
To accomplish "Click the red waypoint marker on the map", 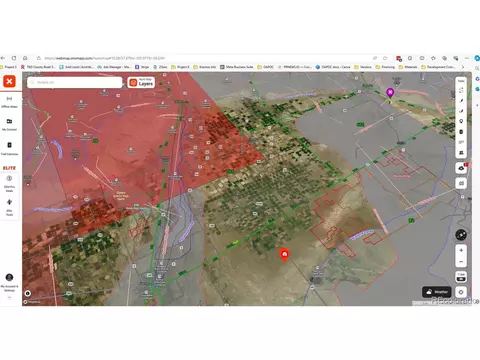I will (x=284, y=255).
